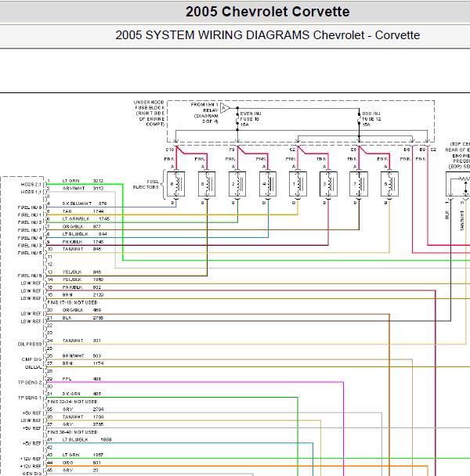Click the ORG 631 wire label

[81, 463]
